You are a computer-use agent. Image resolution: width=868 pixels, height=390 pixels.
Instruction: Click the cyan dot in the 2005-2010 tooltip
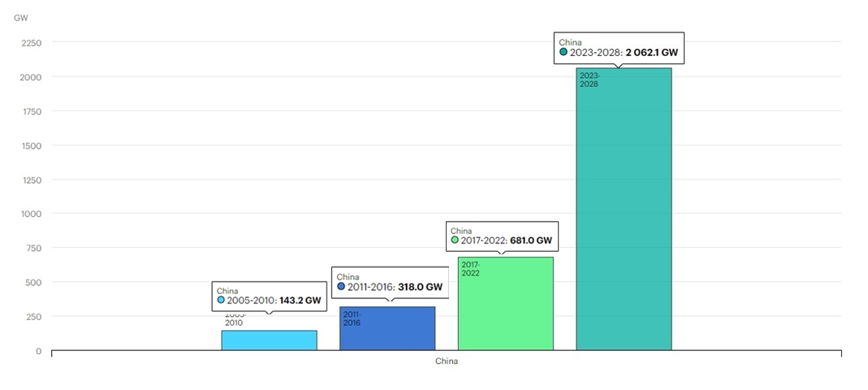[221, 301]
